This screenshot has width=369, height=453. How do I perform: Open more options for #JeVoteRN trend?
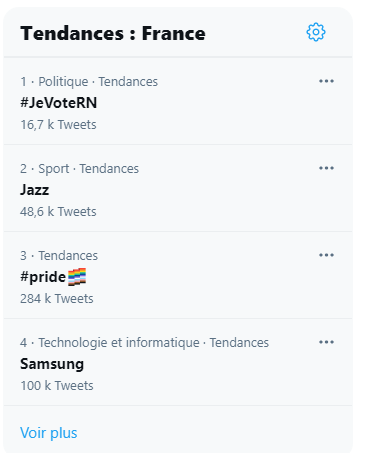click(326, 81)
